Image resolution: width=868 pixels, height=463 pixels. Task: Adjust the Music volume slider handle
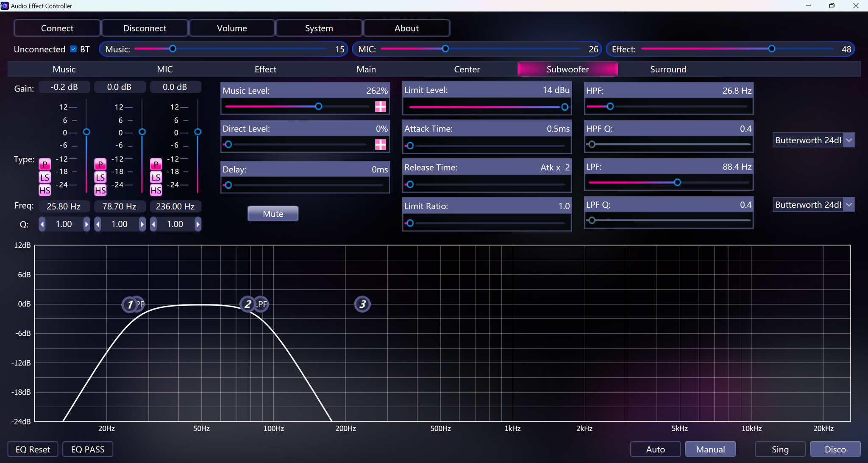click(172, 49)
